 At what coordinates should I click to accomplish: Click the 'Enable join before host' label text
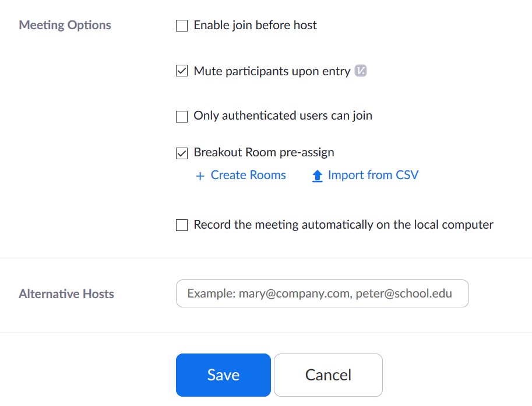pos(255,25)
